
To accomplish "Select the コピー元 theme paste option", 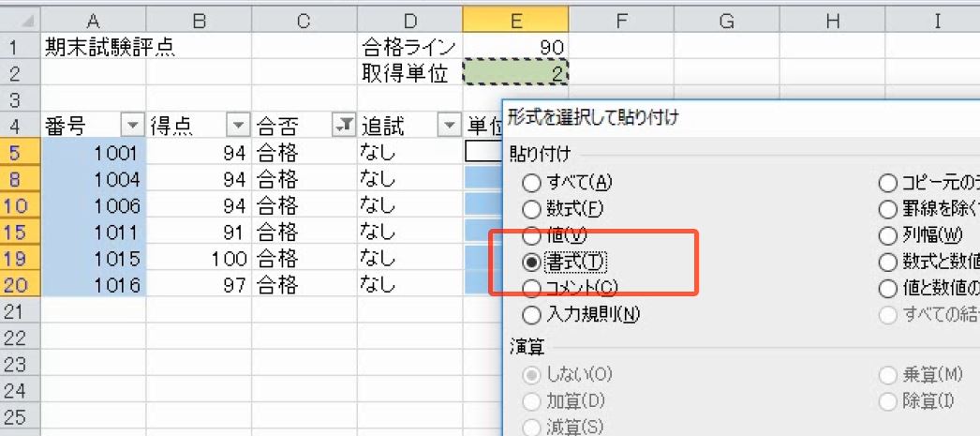I will coord(887,183).
